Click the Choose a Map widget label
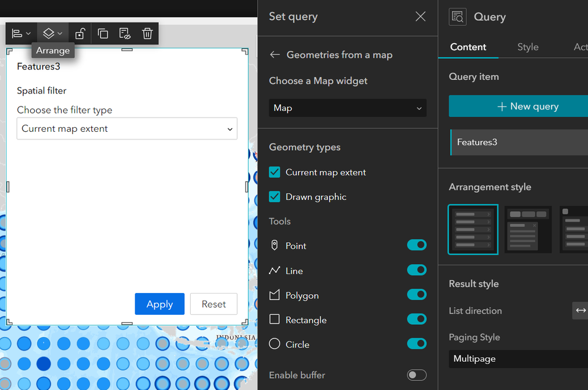 (318, 81)
